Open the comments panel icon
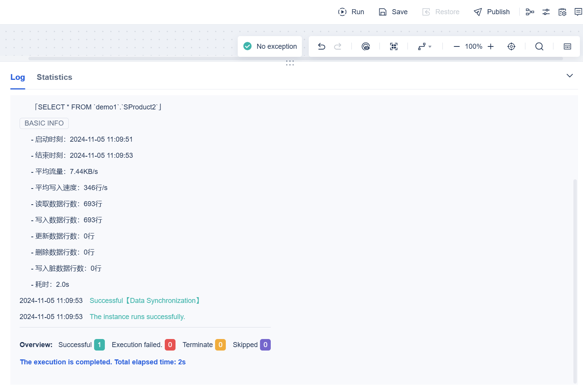The image size is (583, 392). (x=578, y=12)
